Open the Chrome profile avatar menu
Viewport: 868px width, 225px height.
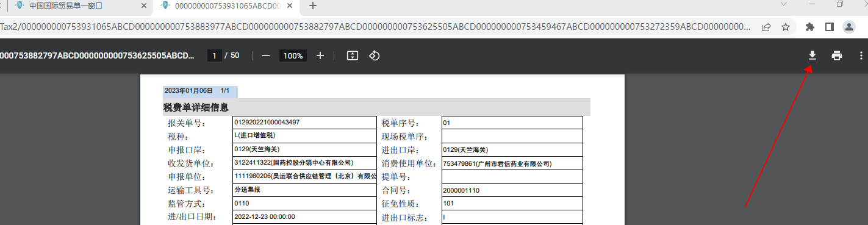[x=848, y=27]
